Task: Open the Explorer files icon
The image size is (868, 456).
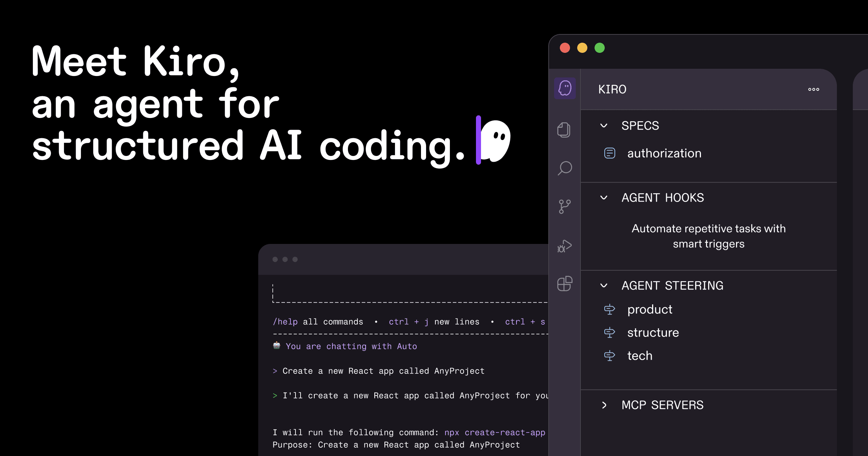Action: click(x=564, y=130)
